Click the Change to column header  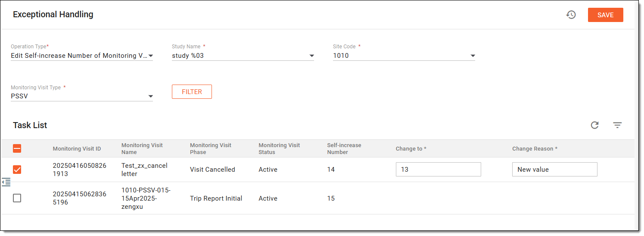click(411, 149)
